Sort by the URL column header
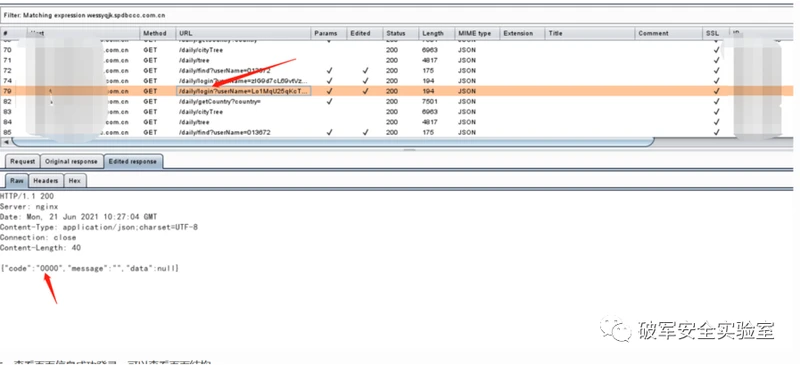The image size is (800, 365). click(x=243, y=33)
